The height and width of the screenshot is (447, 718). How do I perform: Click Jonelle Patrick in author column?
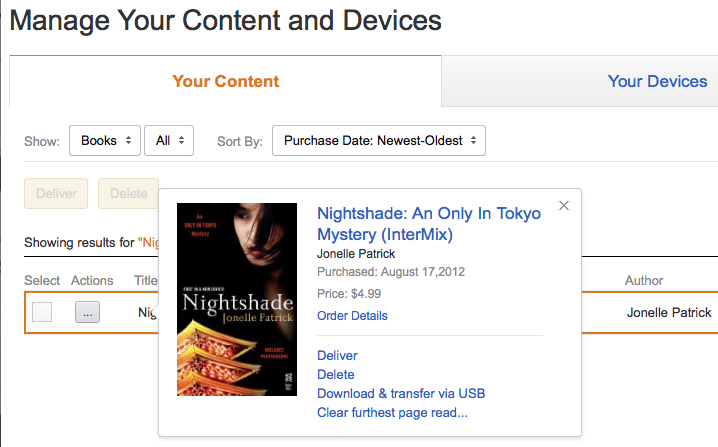pos(668,313)
